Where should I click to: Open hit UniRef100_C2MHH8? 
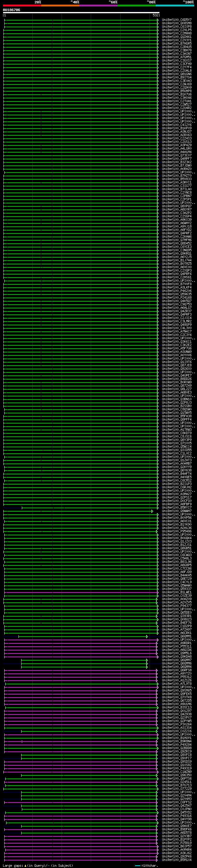(x=177, y=33)
